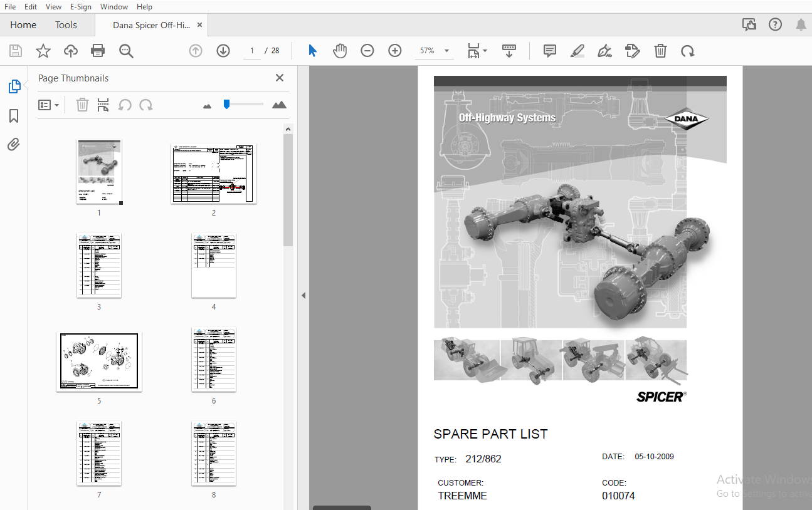Add a comment sticky note
This screenshot has width=812, height=510.
pos(550,51)
